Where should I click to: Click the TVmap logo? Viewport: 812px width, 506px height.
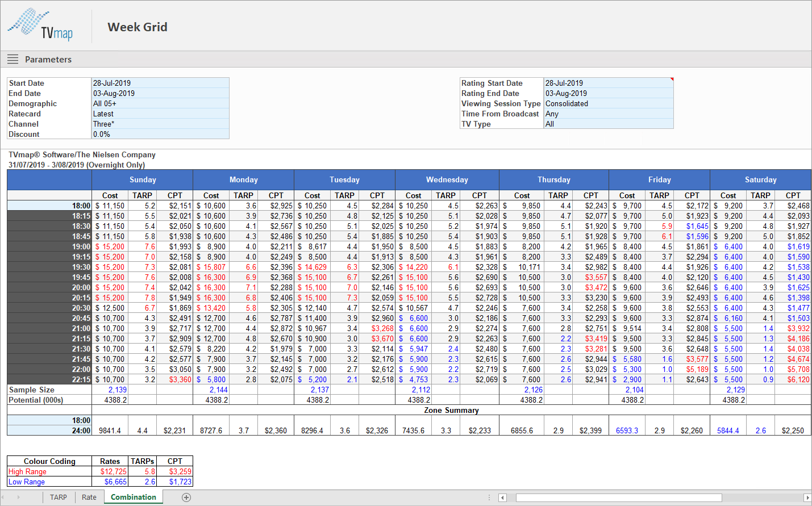click(41, 25)
